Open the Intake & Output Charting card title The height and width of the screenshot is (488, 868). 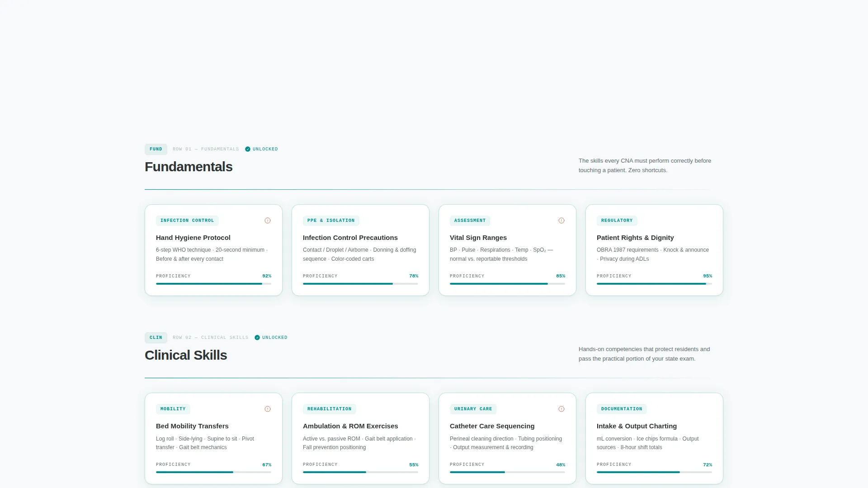coord(637,426)
